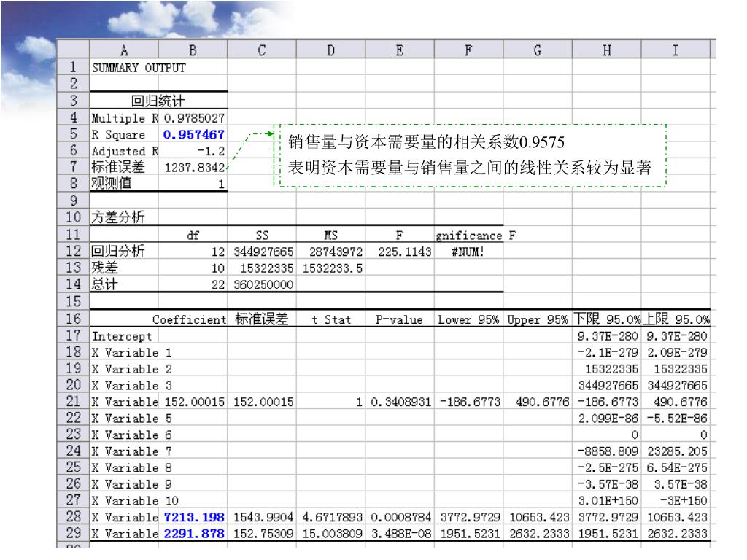
Task: Click the MS value 1532233.5
Action: [x=331, y=268]
